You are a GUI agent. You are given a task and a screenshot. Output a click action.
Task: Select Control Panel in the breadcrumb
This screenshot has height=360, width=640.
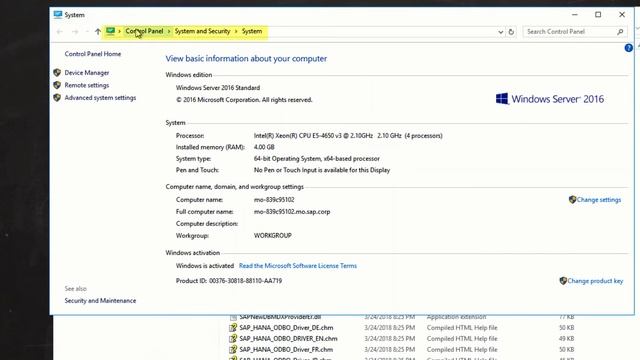tap(144, 31)
